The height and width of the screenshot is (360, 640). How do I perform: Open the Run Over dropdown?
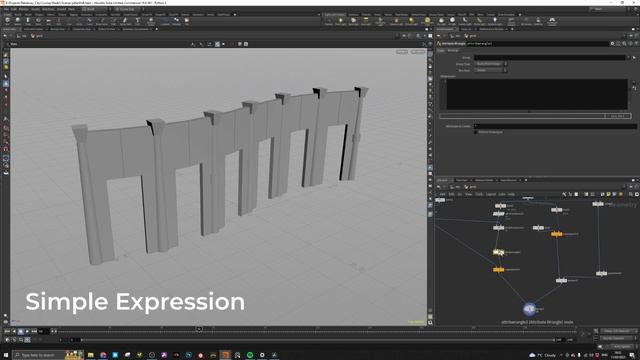[x=491, y=70]
